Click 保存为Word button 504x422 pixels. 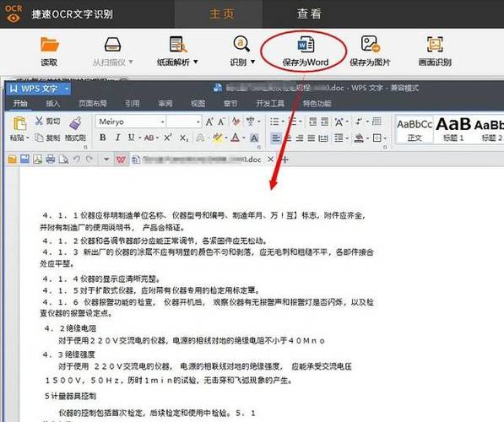pos(306,51)
